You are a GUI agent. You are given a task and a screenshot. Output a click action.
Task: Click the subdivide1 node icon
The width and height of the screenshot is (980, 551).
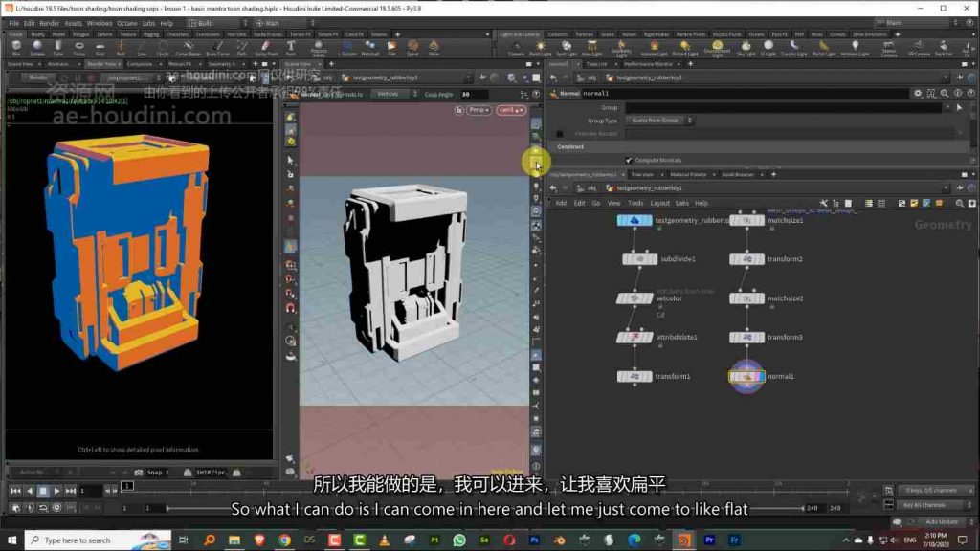click(x=639, y=258)
